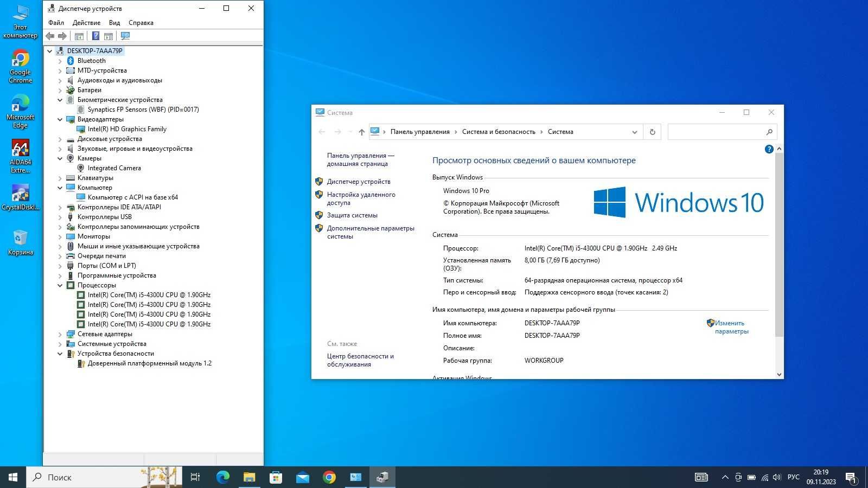Viewport: 868px width, 488px height.
Task: Open File Explorer from the taskbar
Action: click(x=249, y=477)
